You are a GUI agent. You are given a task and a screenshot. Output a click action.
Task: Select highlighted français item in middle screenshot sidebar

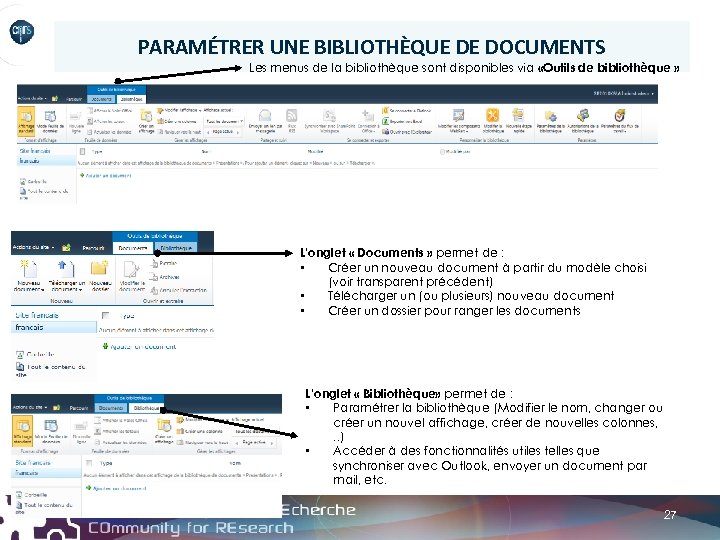[x=53, y=327]
